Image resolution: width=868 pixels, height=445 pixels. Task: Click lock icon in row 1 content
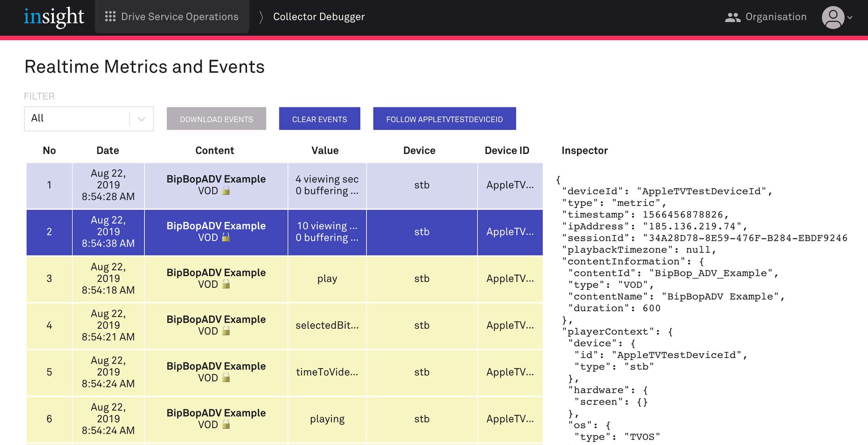(x=226, y=191)
